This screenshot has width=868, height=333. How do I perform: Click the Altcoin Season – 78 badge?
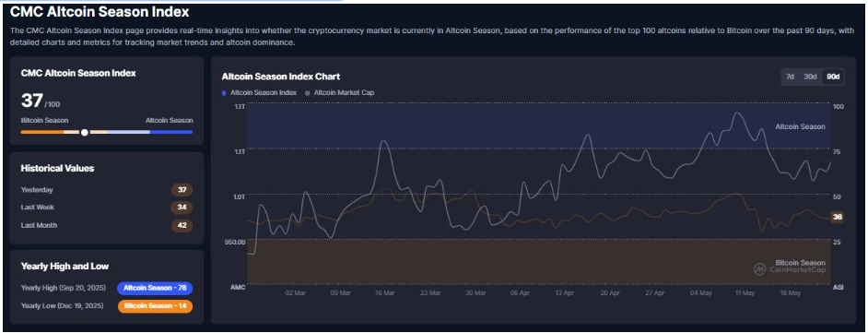coord(155,288)
